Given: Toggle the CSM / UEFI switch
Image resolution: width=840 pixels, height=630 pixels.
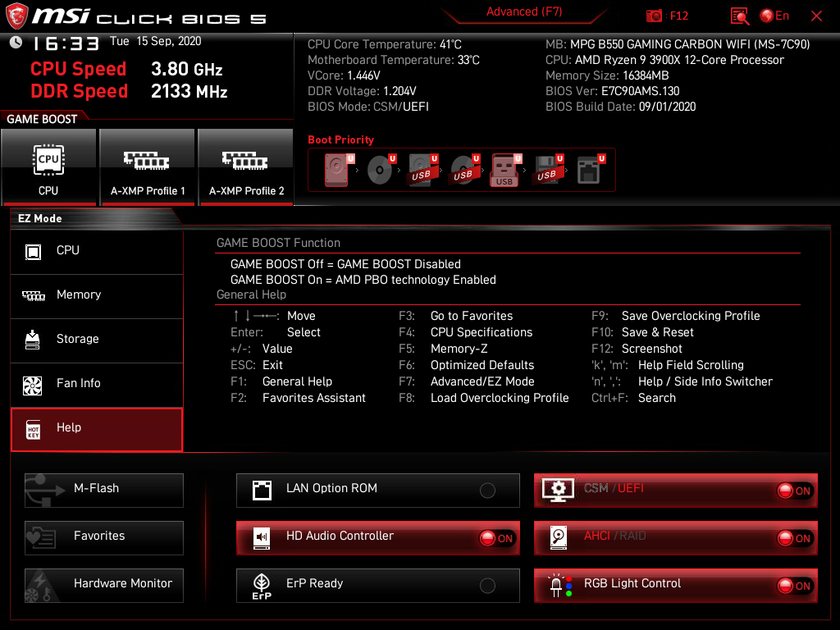Looking at the screenshot, I should 795,491.
